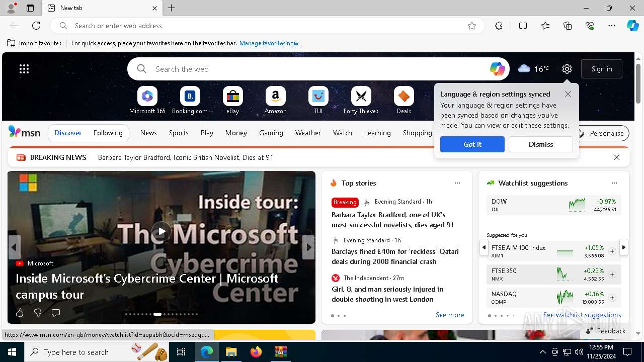Show previous watchlist suggestions arrow
This screenshot has width=644, height=362.
(484, 247)
